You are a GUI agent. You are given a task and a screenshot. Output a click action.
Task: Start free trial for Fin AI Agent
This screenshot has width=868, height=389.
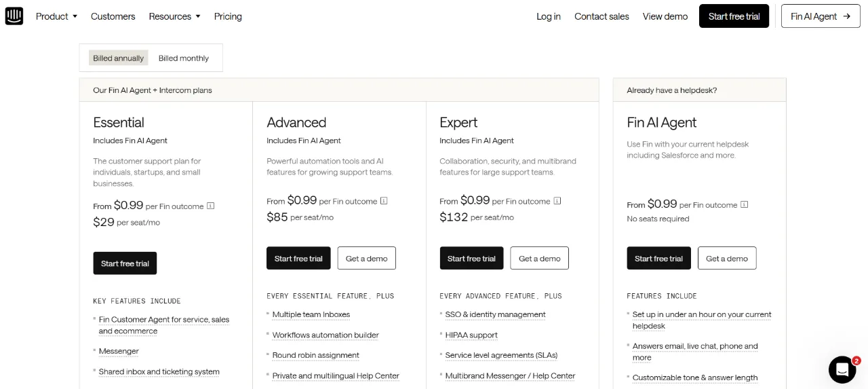658,258
